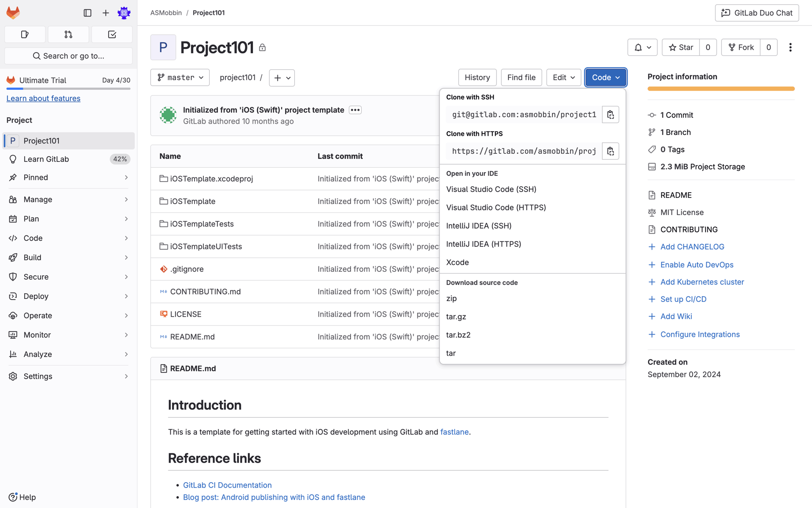The height and width of the screenshot is (508, 812).
Task: Open project in Xcode
Action: 532,262
